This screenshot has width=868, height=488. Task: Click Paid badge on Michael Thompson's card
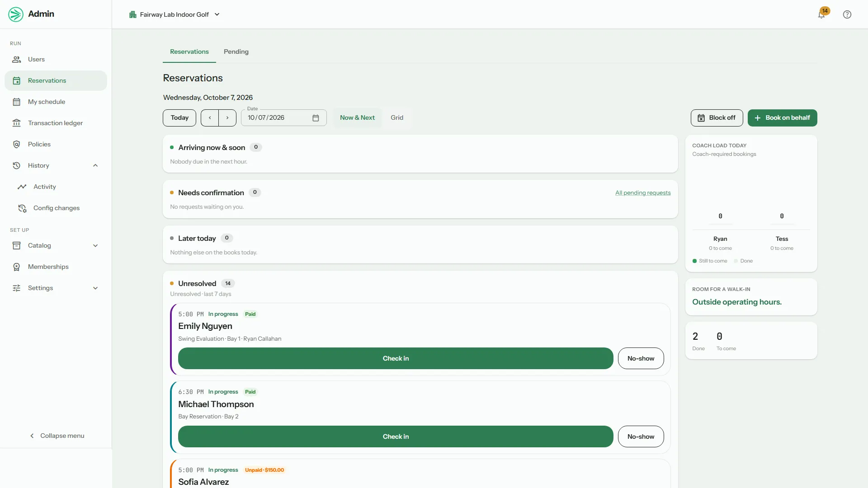pyautogui.click(x=250, y=392)
